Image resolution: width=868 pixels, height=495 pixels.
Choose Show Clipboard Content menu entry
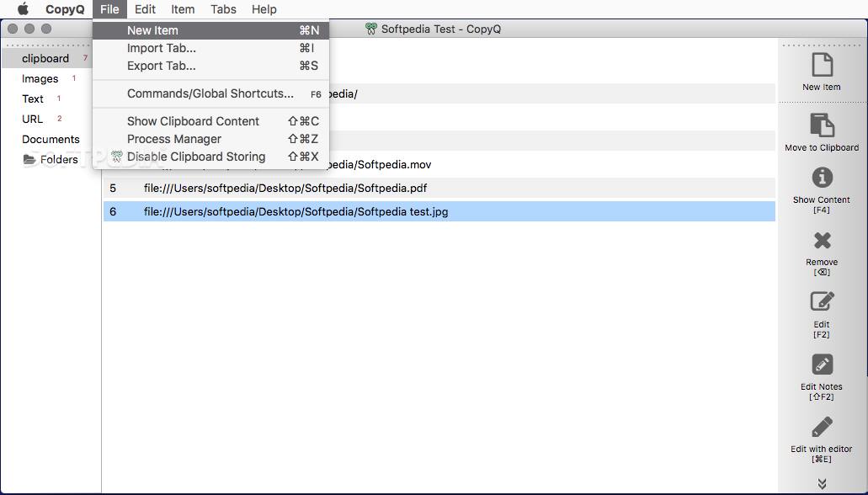pos(211,121)
